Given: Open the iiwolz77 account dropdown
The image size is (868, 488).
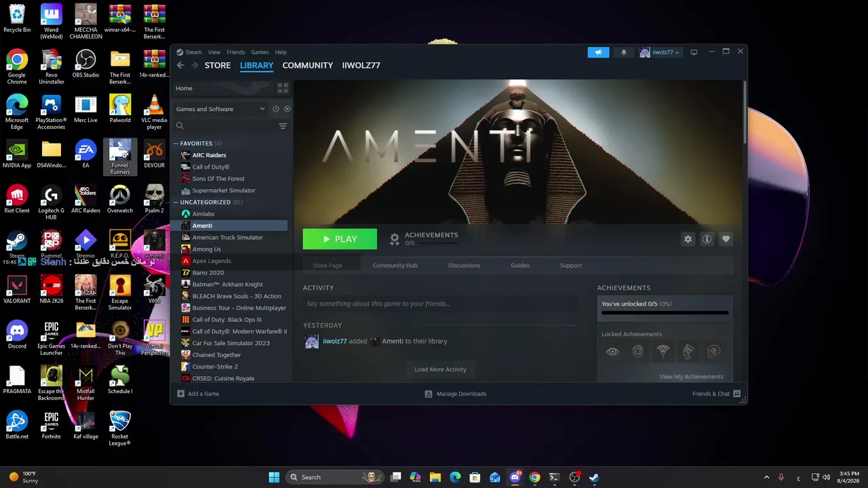Looking at the screenshot, I should click(x=659, y=52).
